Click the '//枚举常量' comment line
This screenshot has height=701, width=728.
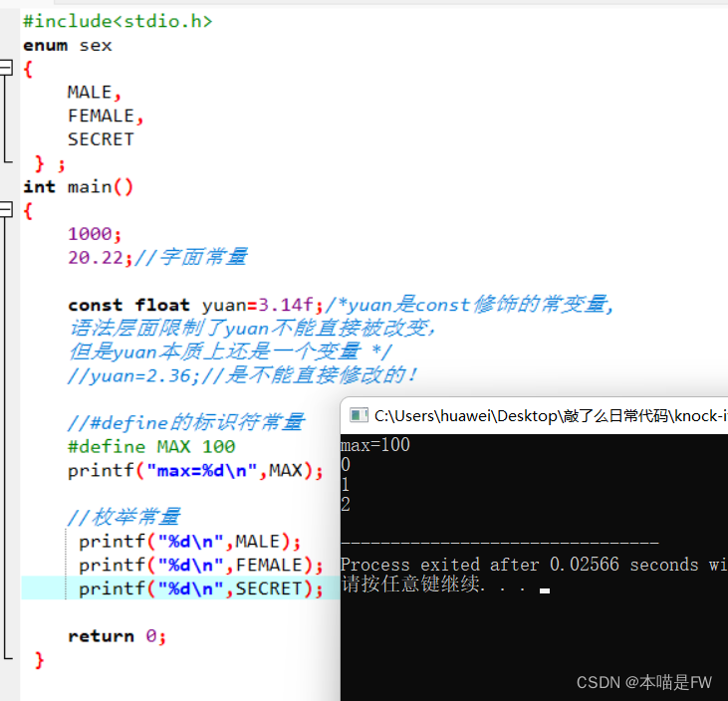click(123, 517)
